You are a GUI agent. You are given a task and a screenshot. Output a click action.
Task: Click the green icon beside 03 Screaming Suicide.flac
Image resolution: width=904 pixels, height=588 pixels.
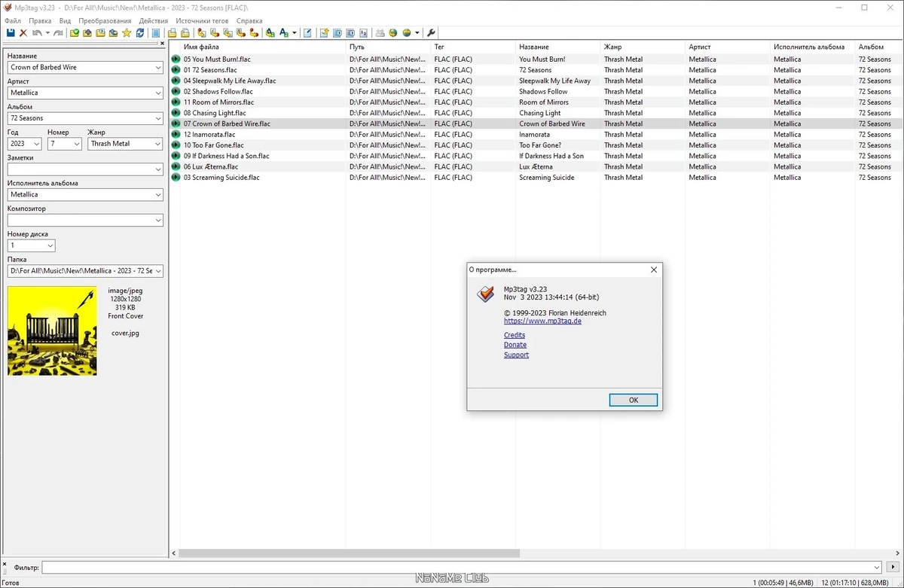pos(176,178)
